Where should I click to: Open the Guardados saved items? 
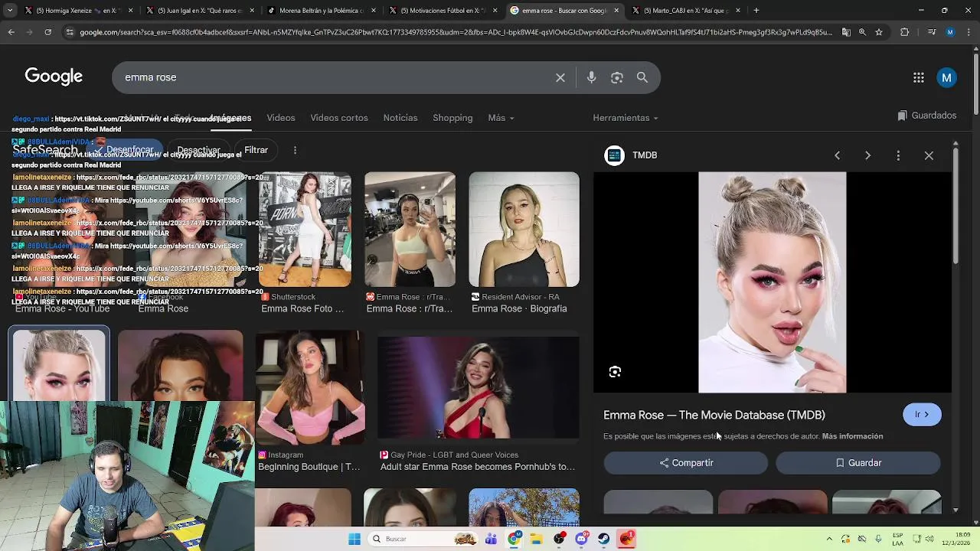click(927, 116)
